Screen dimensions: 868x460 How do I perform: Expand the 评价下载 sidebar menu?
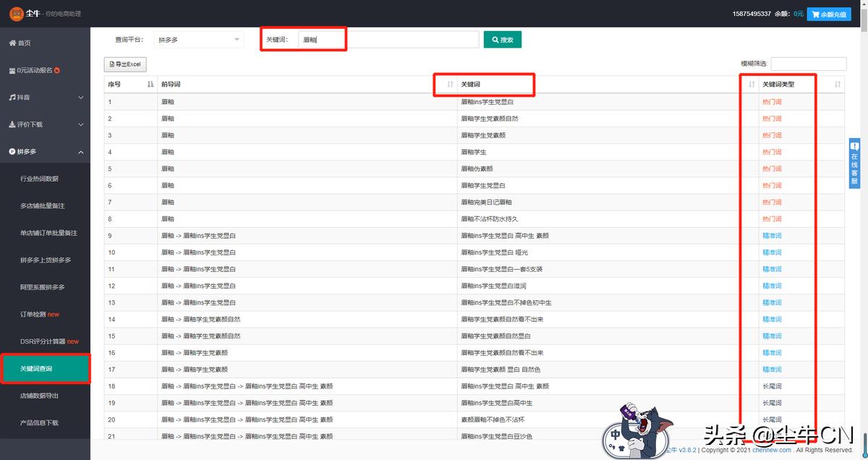coord(45,124)
